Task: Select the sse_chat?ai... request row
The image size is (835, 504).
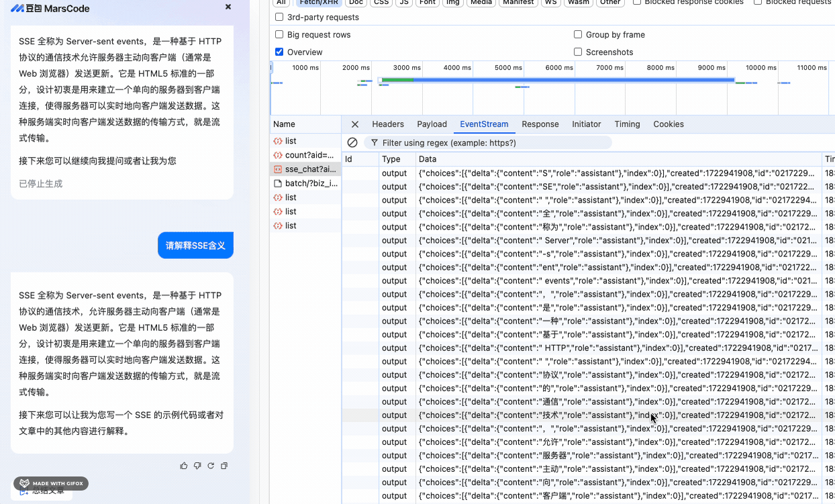Action: 305,169
